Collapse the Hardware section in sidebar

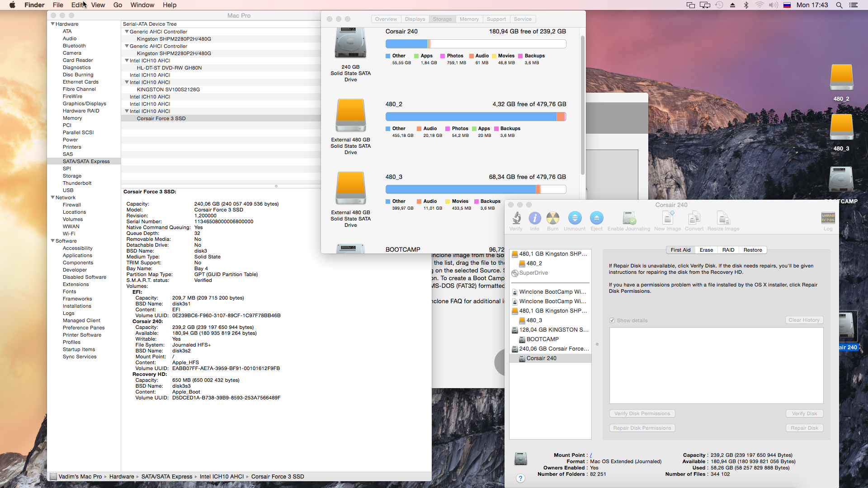point(53,24)
